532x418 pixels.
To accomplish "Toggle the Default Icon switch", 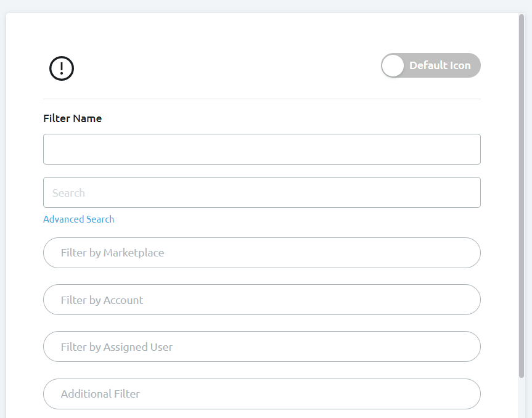I will tap(430, 65).
